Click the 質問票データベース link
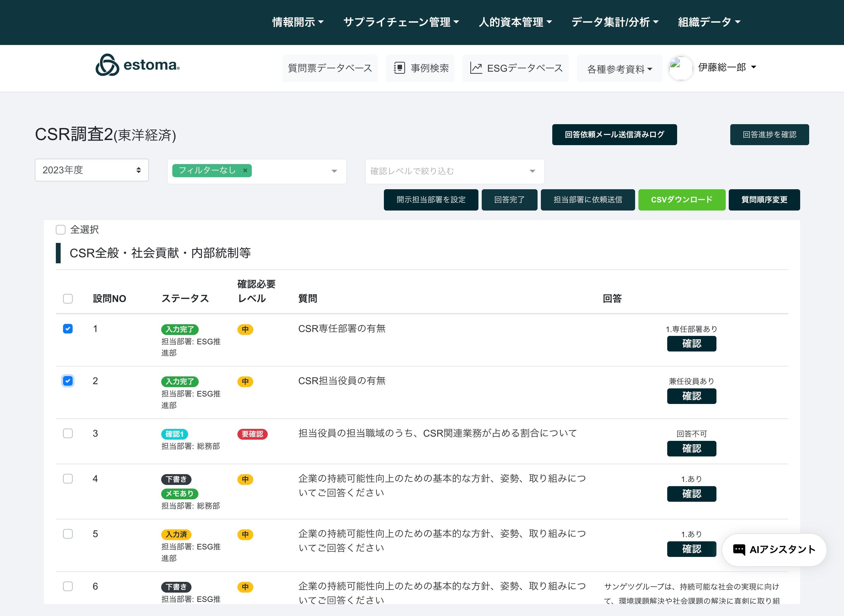844x616 pixels. coord(330,68)
